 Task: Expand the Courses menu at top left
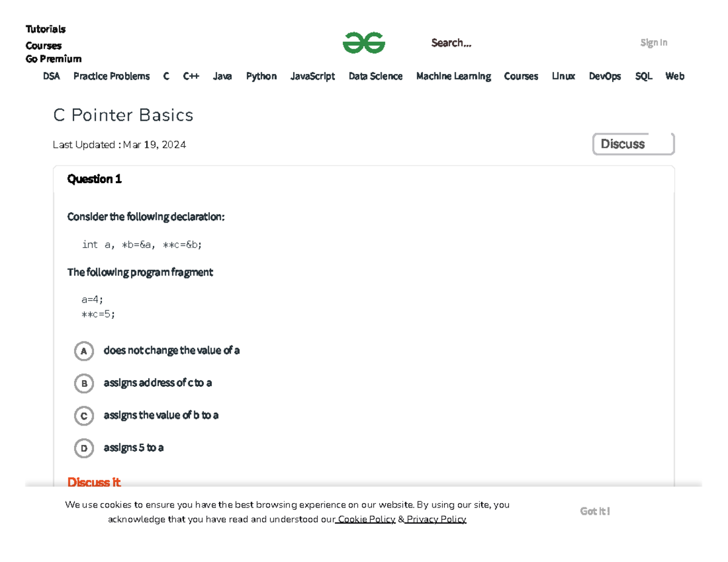click(44, 45)
